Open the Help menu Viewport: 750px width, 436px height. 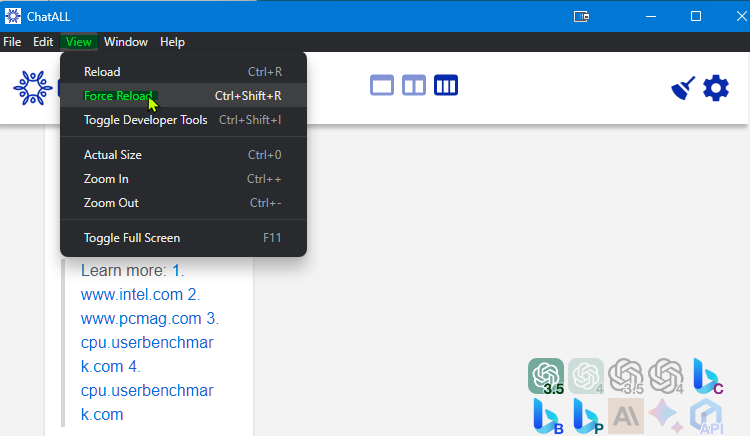point(172,42)
